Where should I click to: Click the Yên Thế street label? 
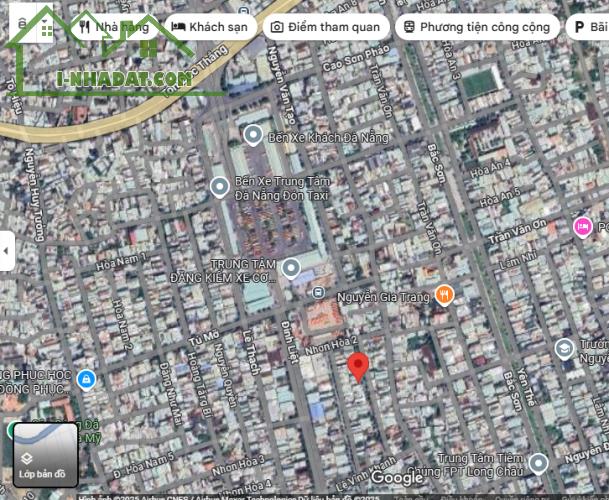pos(527,387)
